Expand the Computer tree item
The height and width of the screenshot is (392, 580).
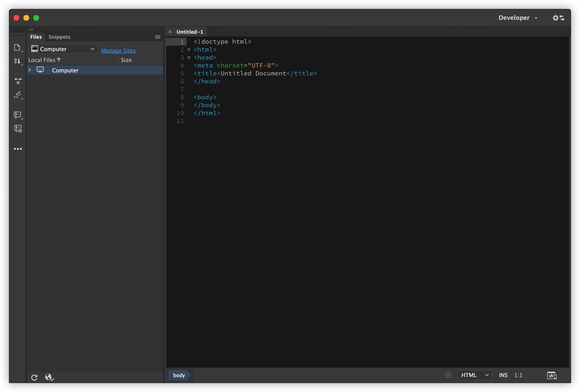[x=30, y=70]
